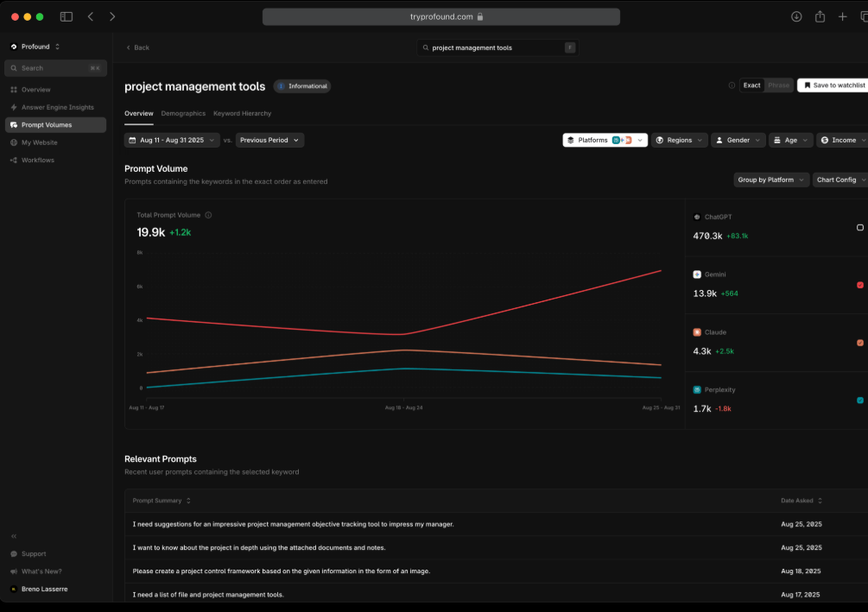Viewport: 868px width, 612px height.
Task: Click the Claude platform icon in the legend
Action: point(698,331)
